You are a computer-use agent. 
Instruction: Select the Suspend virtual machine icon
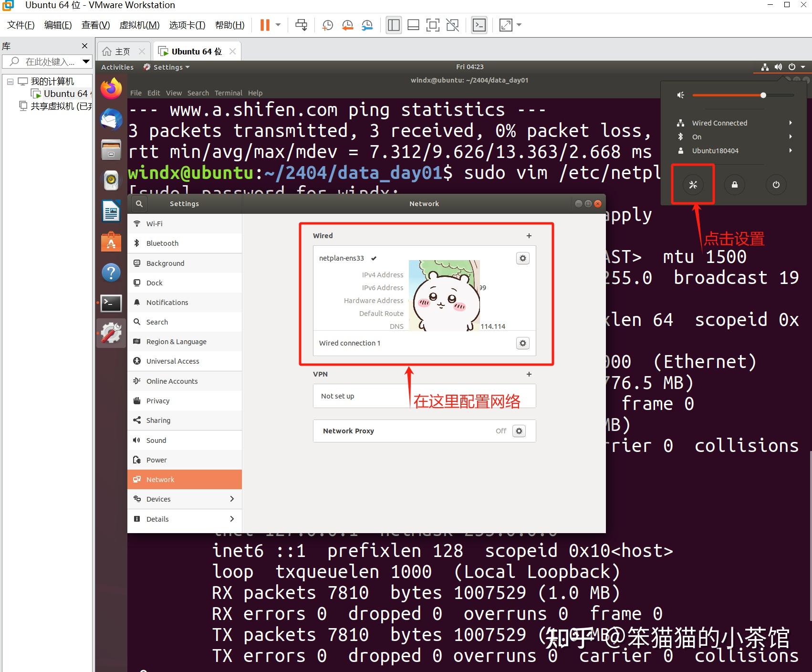(265, 25)
